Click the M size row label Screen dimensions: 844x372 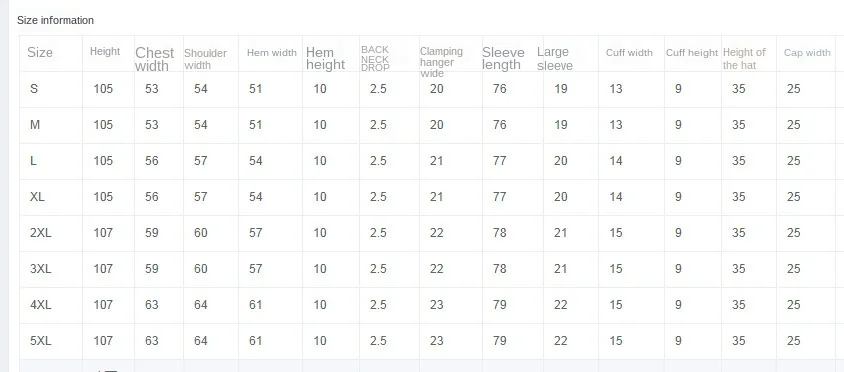[x=35, y=125]
